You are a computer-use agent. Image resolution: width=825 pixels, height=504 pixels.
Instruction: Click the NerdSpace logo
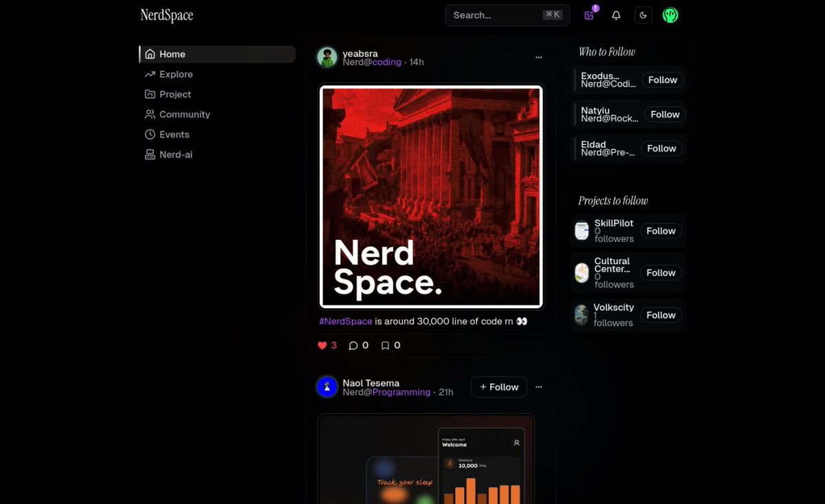(x=166, y=15)
